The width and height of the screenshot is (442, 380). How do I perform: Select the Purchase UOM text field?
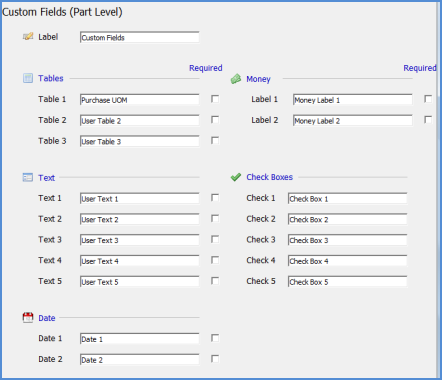coord(140,100)
